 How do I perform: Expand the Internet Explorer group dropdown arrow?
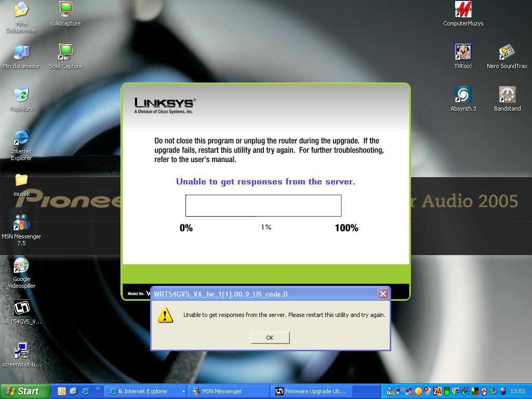pyautogui.click(x=183, y=392)
